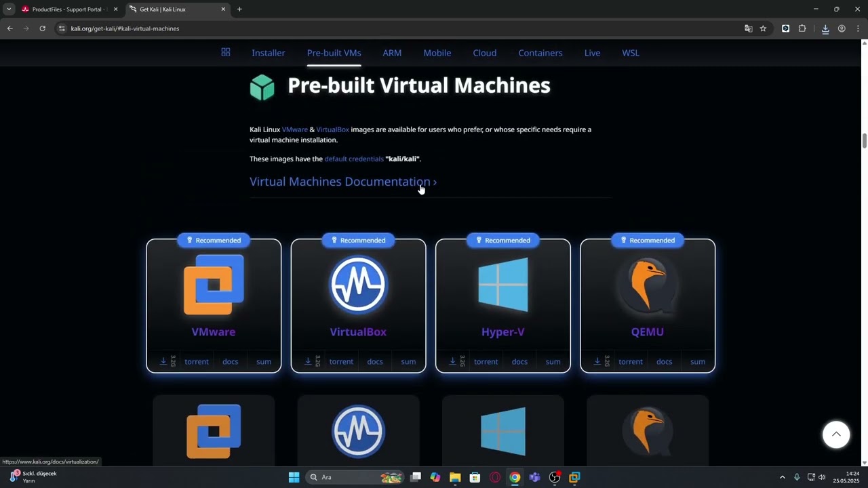Image resolution: width=868 pixels, height=488 pixels.
Task: Download the Hyper-V image
Action: [452, 361]
